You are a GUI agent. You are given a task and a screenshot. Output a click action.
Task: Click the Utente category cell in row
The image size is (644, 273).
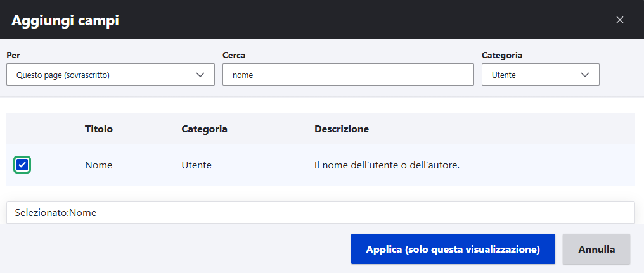coord(196,165)
